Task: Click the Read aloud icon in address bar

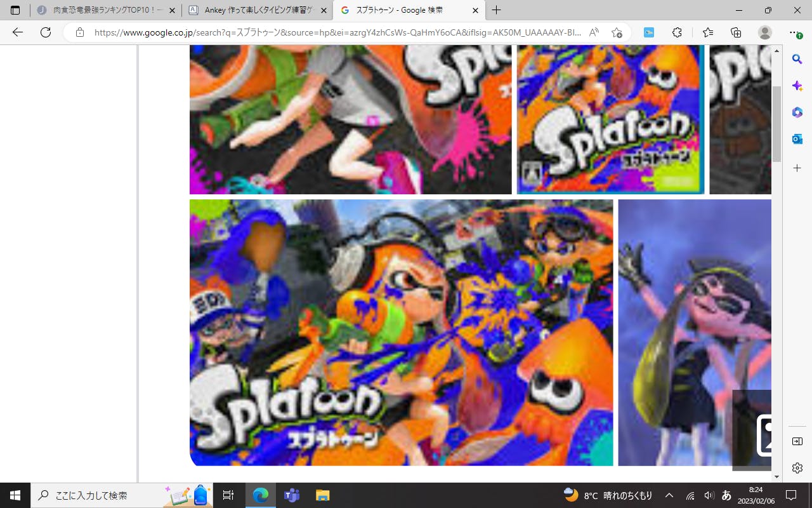Action: [594, 32]
